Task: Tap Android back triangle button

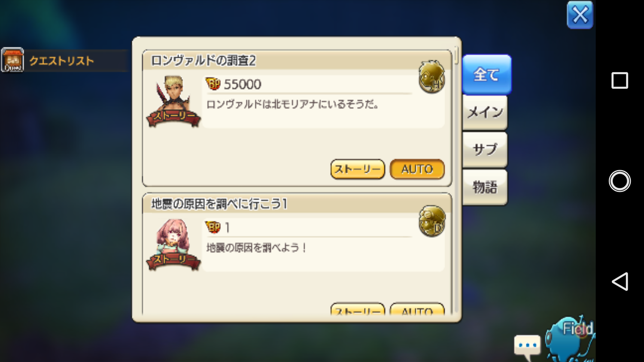Action: click(x=620, y=282)
